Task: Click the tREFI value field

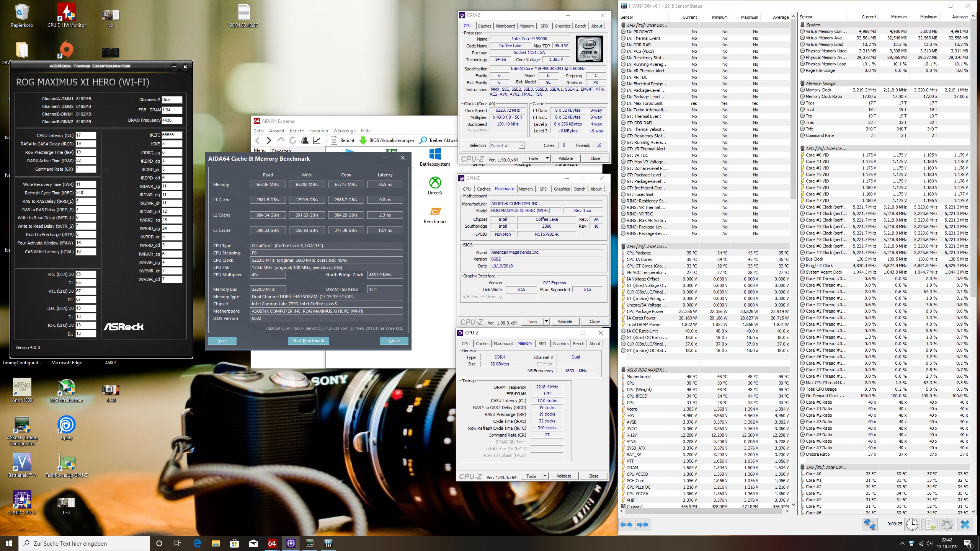Action: coord(171,135)
